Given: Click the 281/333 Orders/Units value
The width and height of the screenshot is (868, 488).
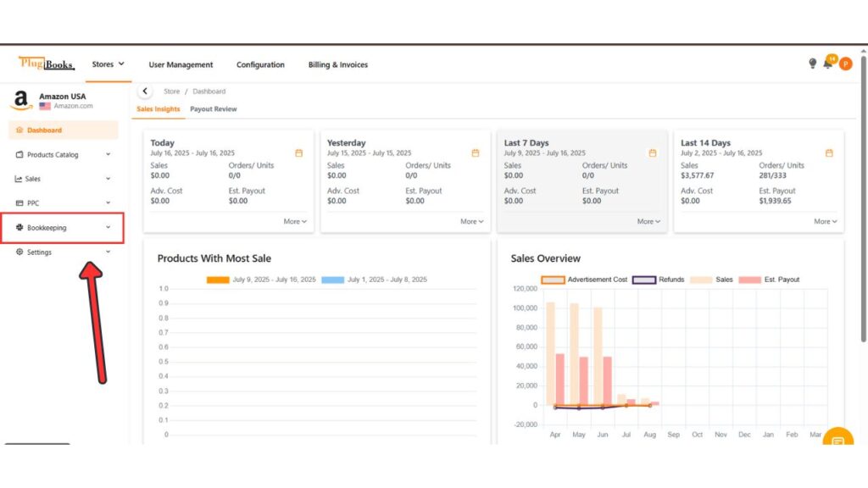Looking at the screenshot, I should pyautogui.click(x=772, y=175).
